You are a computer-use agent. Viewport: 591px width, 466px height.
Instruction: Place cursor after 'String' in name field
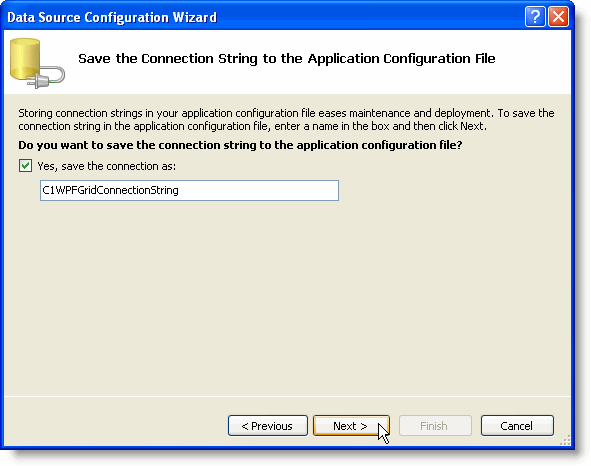pyautogui.click(x=179, y=190)
